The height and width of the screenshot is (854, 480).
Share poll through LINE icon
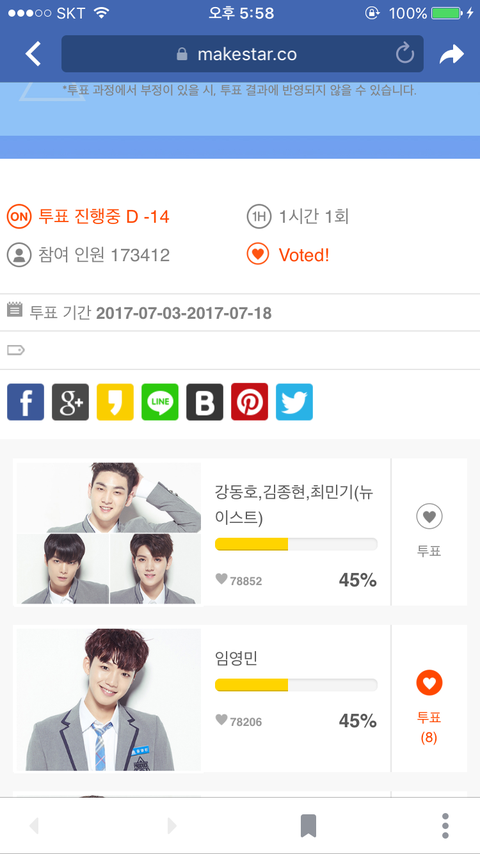(x=160, y=402)
